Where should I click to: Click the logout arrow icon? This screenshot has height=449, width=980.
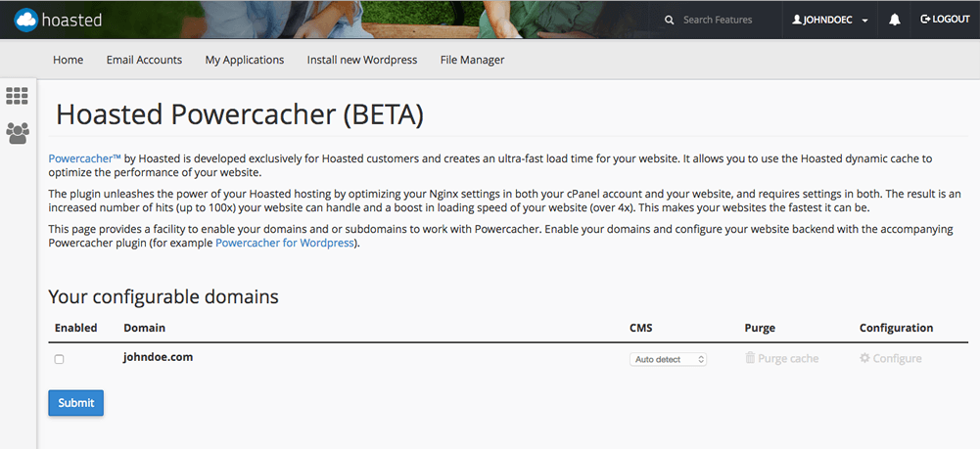point(925,20)
